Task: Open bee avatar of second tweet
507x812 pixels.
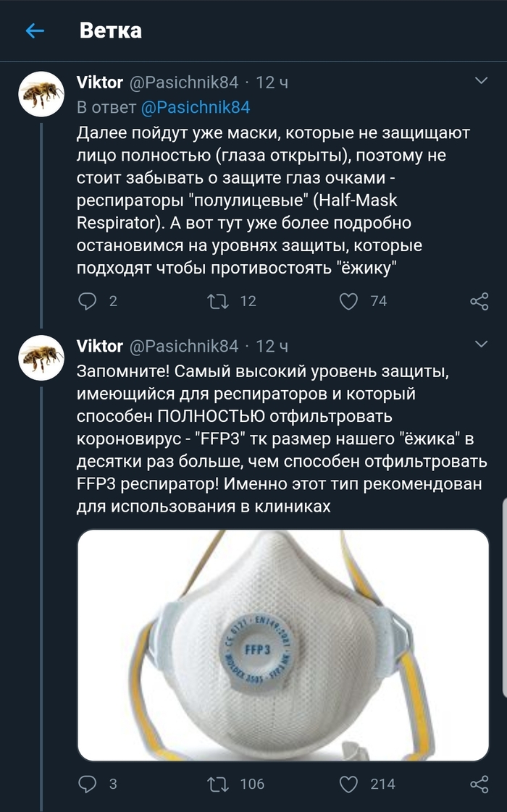Action: pos(41,358)
